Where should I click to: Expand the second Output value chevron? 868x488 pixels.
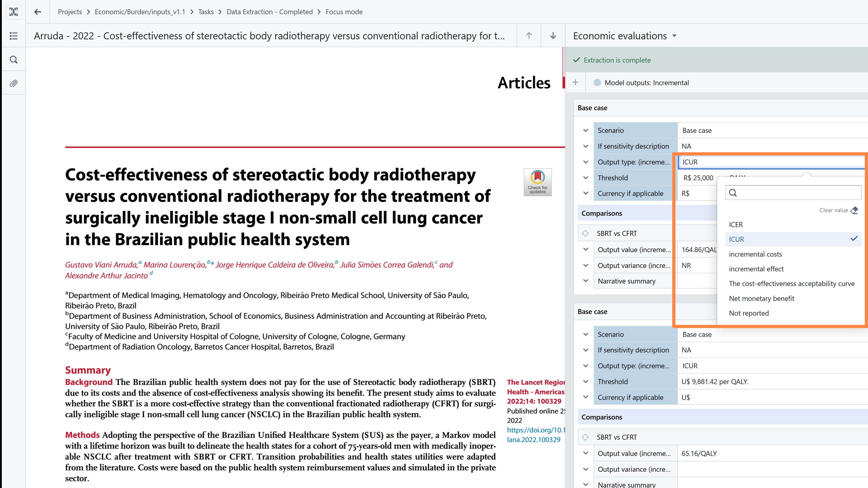pyautogui.click(x=586, y=453)
